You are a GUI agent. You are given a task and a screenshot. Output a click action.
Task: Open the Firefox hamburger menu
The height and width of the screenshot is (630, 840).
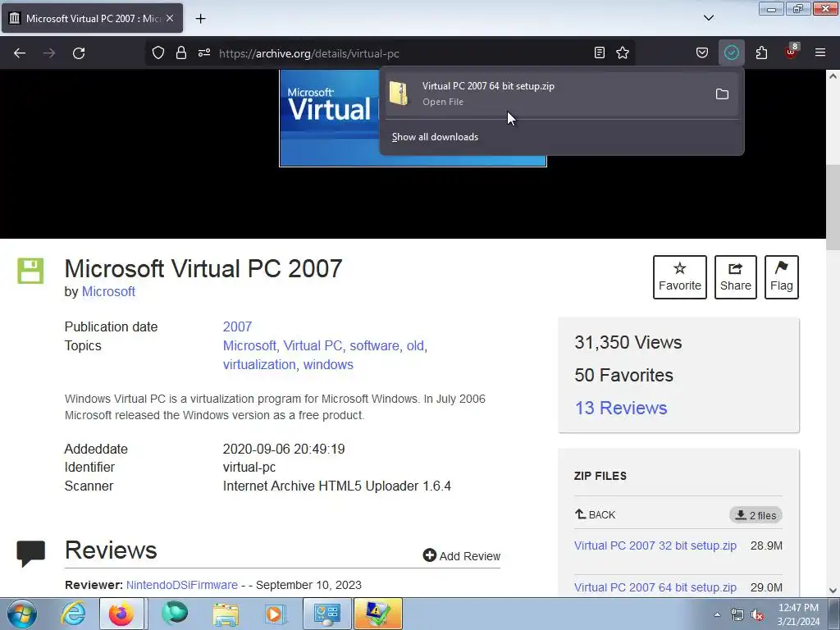point(820,52)
